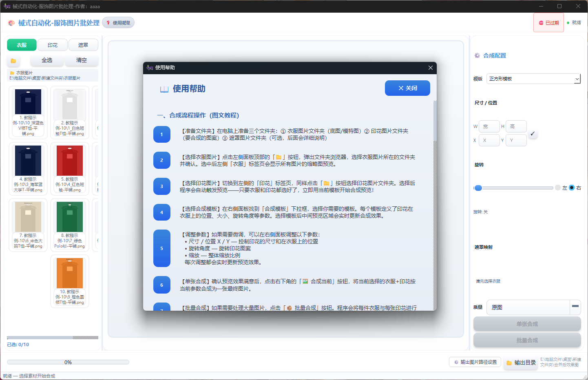
Task: Click the 一、合成流程操作 section heading
Action: (x=198, y=115)
